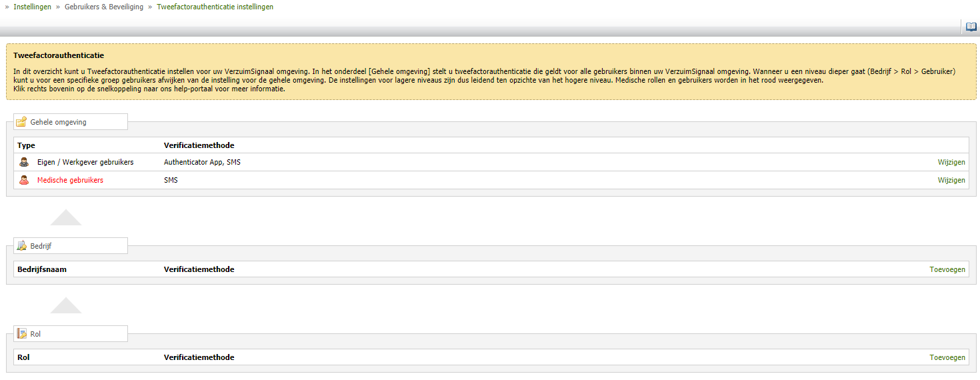Open Gebruikers & Beveiliging breadcrumb link

(104, 7)
